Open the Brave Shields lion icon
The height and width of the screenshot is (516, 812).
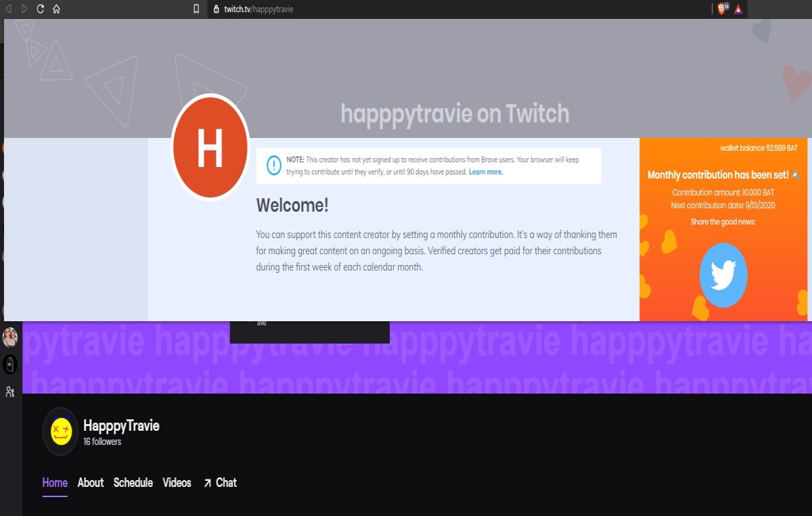pos(722,9)
